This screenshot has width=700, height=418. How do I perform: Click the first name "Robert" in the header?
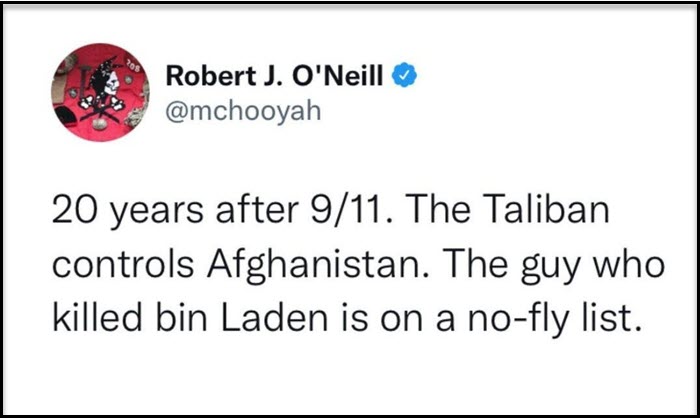[209, 75]
